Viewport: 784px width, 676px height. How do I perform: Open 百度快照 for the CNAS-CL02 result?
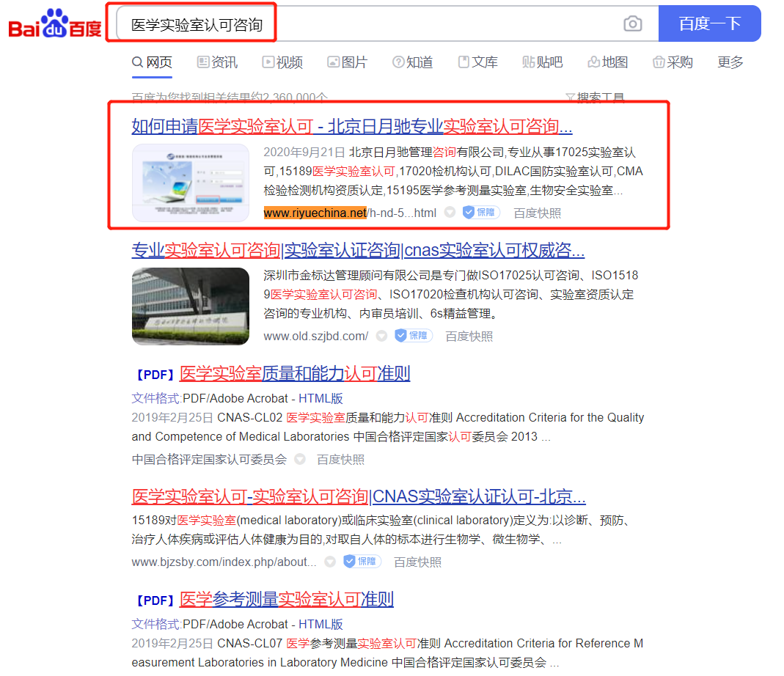click(x=340, y=459)
